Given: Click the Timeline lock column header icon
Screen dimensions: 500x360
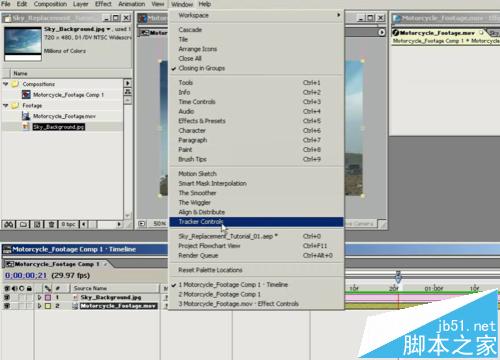Looking at the screenshot, I should (x=30, y=288).
